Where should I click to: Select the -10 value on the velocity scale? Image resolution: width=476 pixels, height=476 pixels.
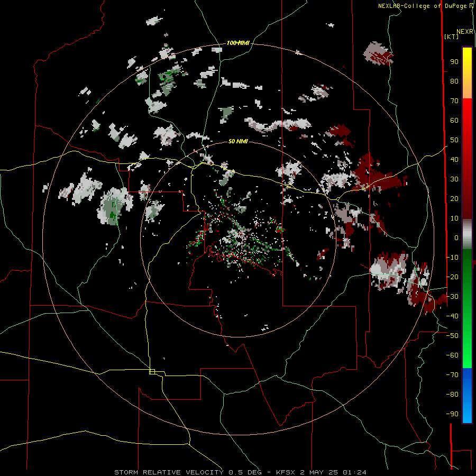pyautogui.click(x=452, y=258)
